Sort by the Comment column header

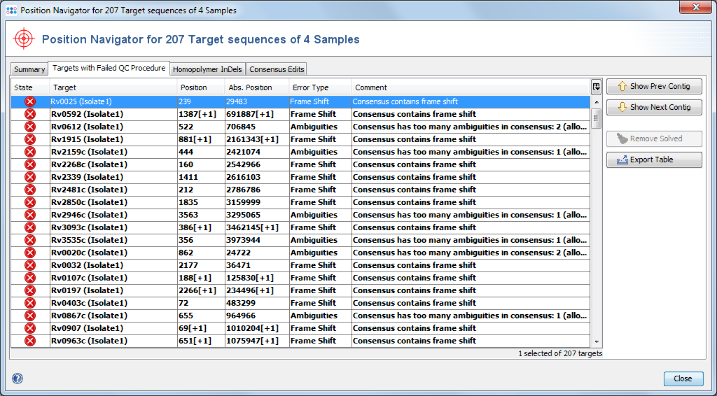[x=471, y=87]
